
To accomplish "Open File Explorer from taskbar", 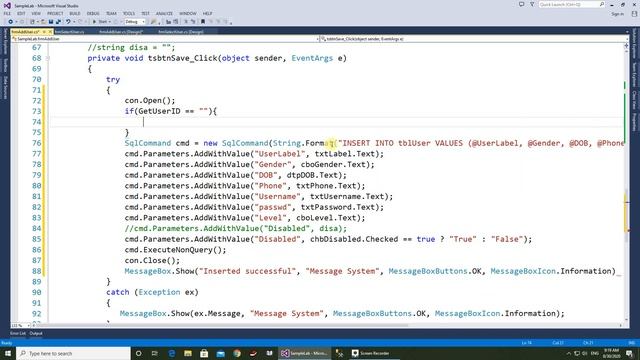I will [188, 353].
